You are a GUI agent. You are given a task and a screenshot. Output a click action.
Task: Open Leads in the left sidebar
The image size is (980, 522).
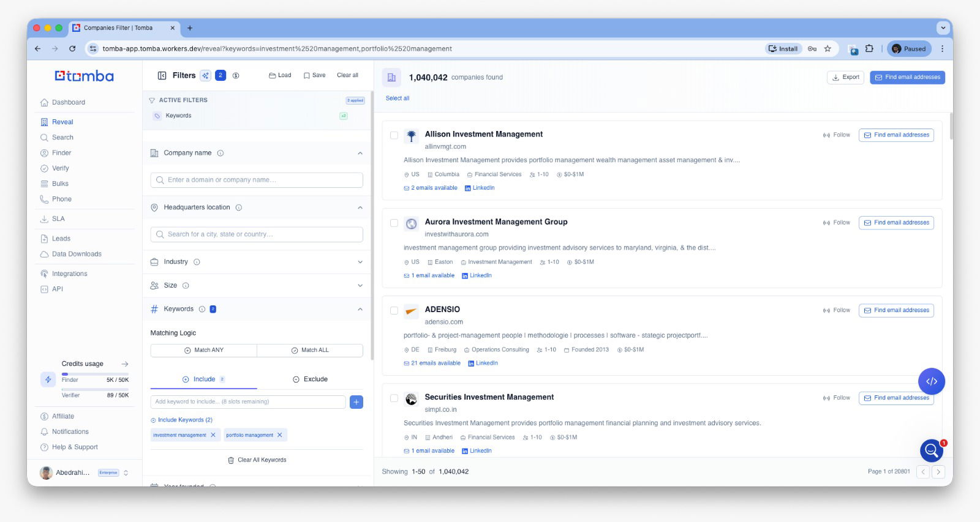(x=61, y=239)
